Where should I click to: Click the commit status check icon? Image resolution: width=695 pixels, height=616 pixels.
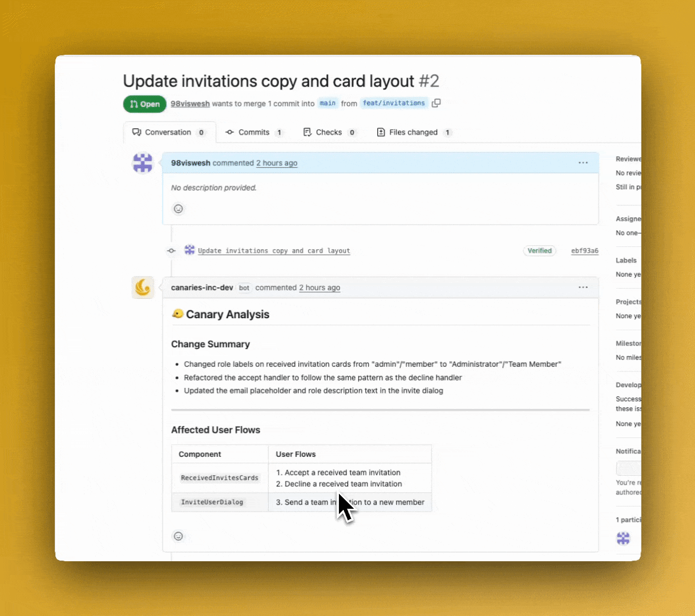pyautogui.click(x=171, y=250)
